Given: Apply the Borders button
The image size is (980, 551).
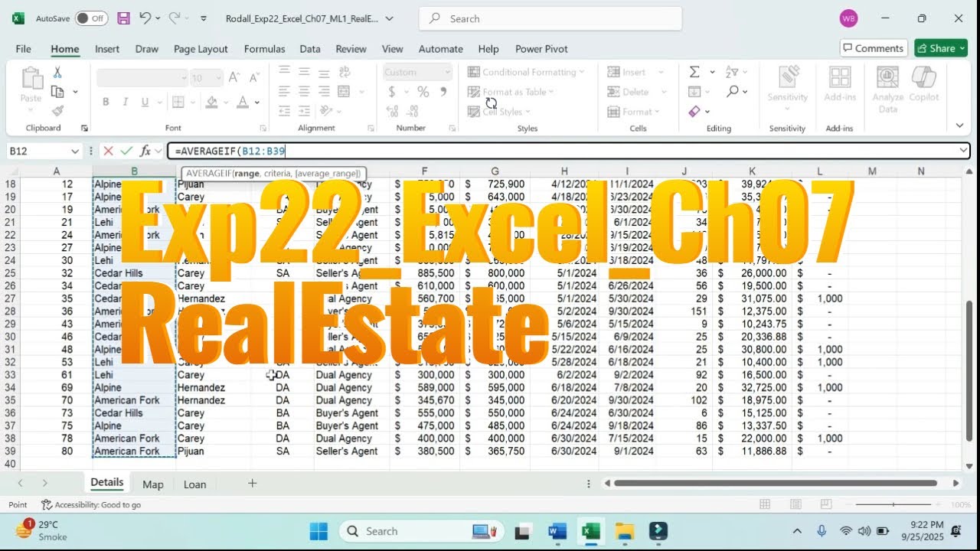Looking at the screenshot, I should pyautogui.click(x=178, y=102).
